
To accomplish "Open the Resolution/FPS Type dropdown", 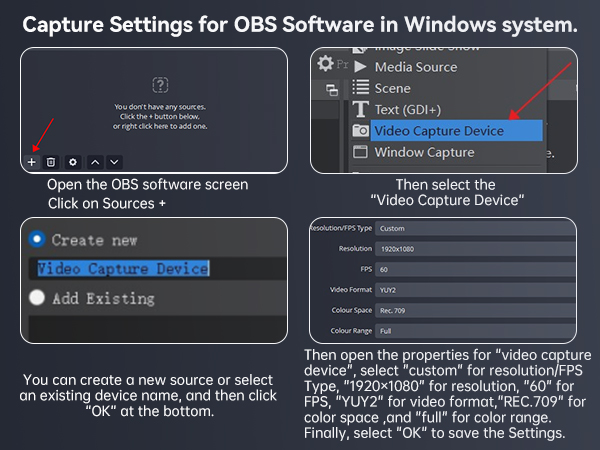I will click(475, 228).
